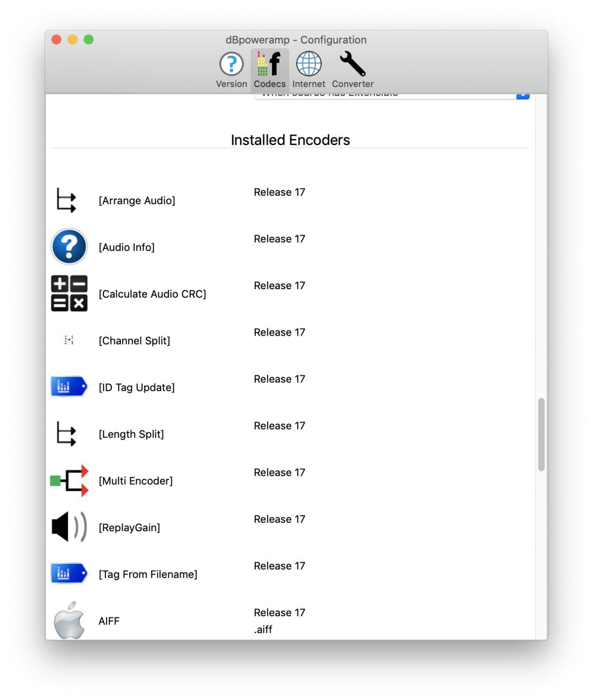
Task: Open the Internet settings tab
Action: pos(309,70)
